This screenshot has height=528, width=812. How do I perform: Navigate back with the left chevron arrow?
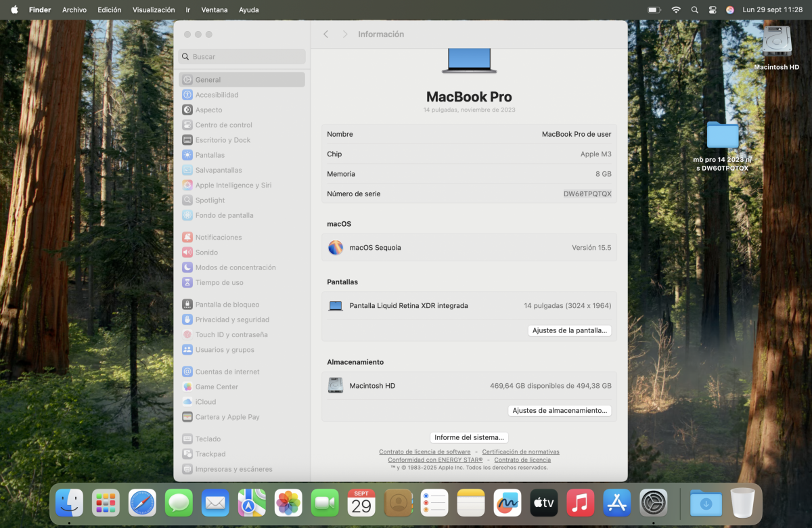point(325,34)
